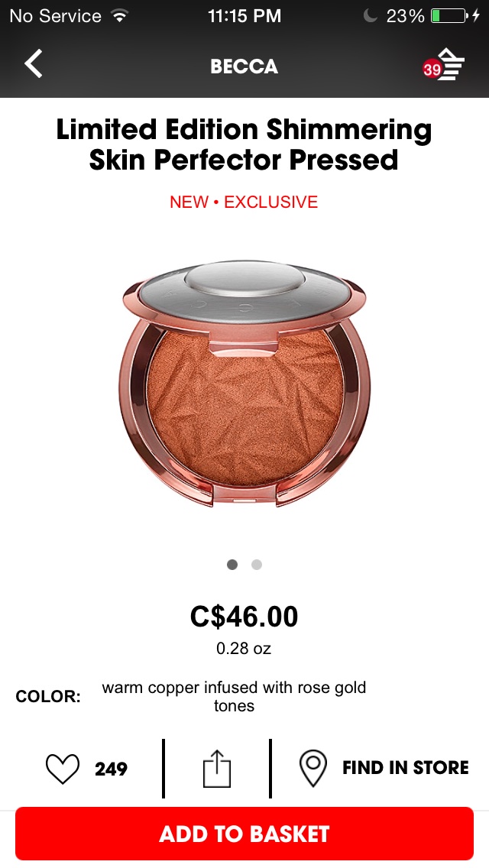The image size is (489, 868).
Task: Select the first image page dot
Action: click(x=232, y=565)
